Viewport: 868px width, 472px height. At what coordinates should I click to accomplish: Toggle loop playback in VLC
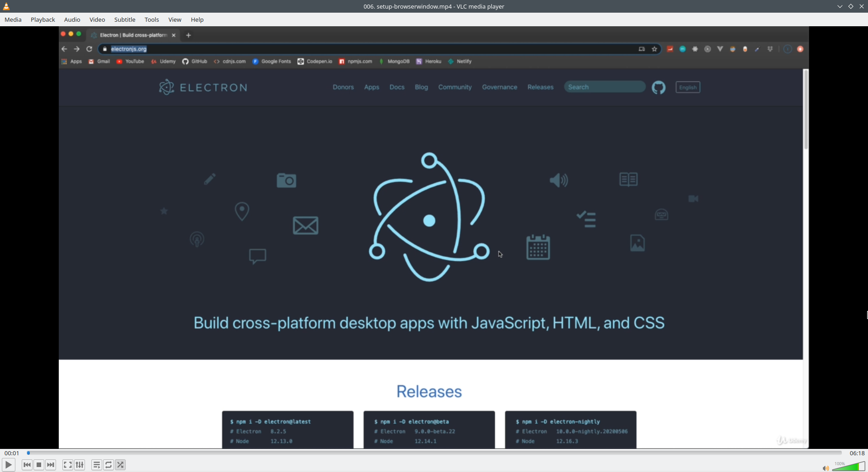[108, 465]
